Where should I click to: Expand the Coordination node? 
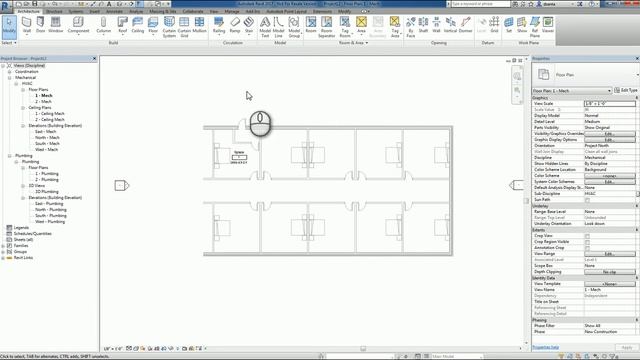9,72
